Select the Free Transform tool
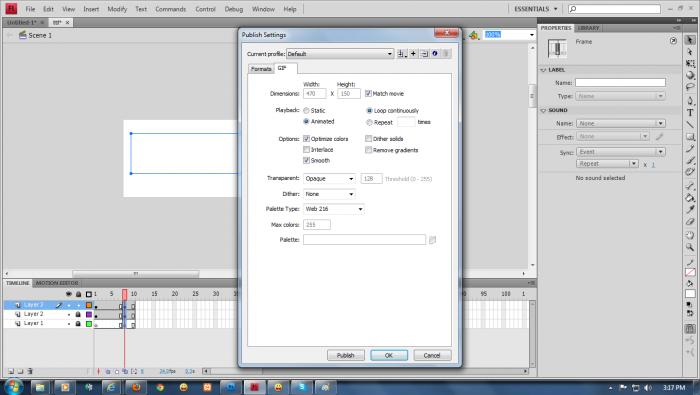Viewport: 700px width, 395px height. click(x=690, y=63)
